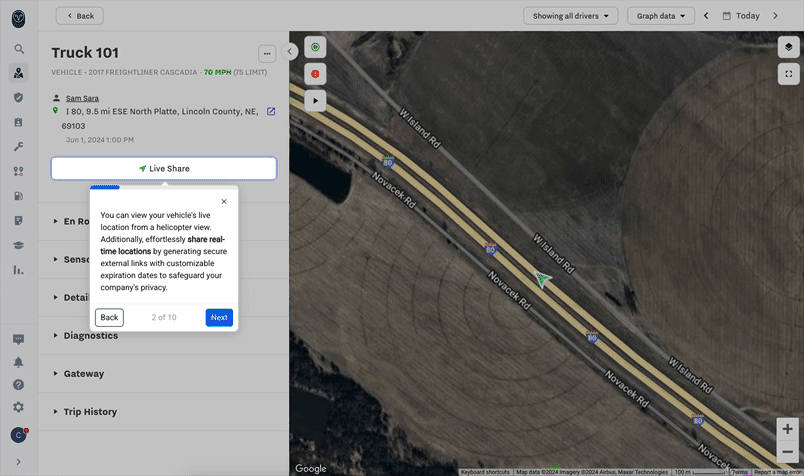
Task: Open the Sam Sara driver link
Action: click(82, 98)
